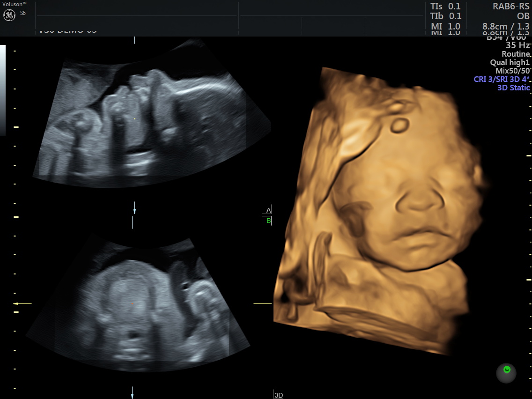Click the 3D Static mode text
Screen dimensions: 532x399
pyautogui.click(x=513, y=88)
